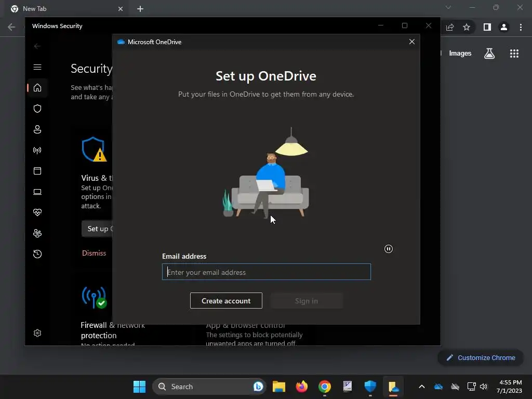Click the Set up OneDrive button in Windows Security
The height and width of the screenshot is (399, 532).
point(97,229)
